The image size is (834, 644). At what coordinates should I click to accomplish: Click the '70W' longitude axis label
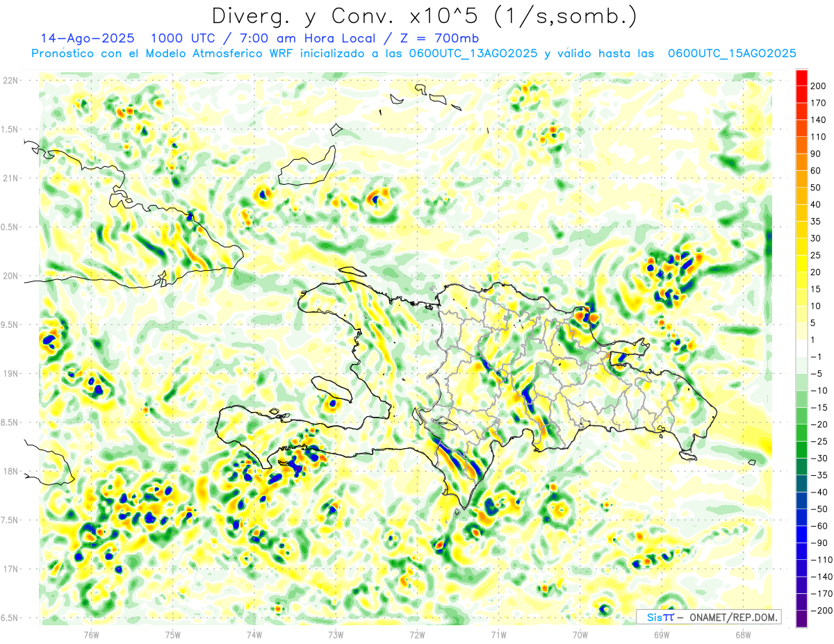580,634
